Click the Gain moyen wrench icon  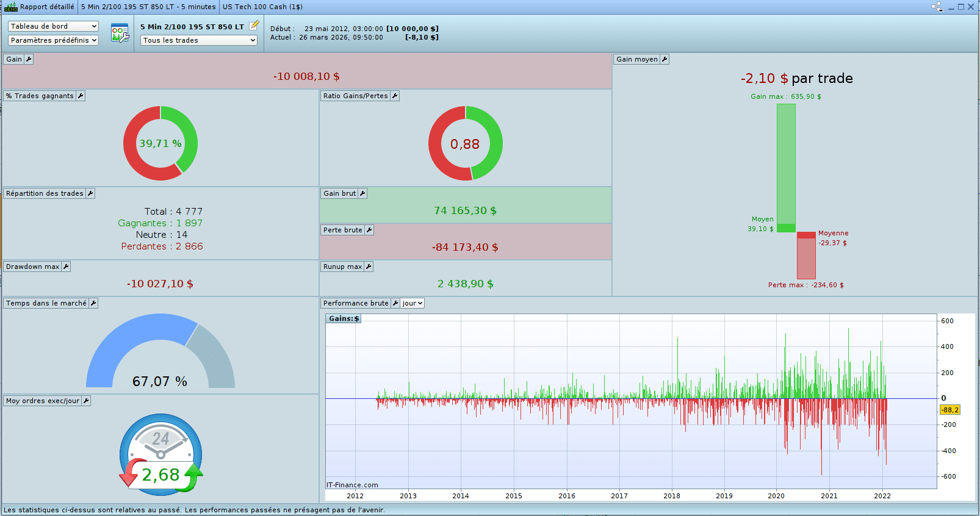coord(665,59)
